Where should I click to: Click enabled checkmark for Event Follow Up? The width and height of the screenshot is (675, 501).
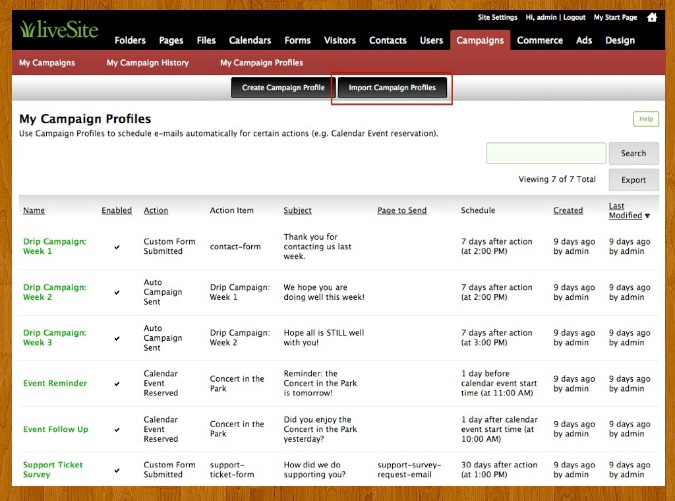[117, 430]
